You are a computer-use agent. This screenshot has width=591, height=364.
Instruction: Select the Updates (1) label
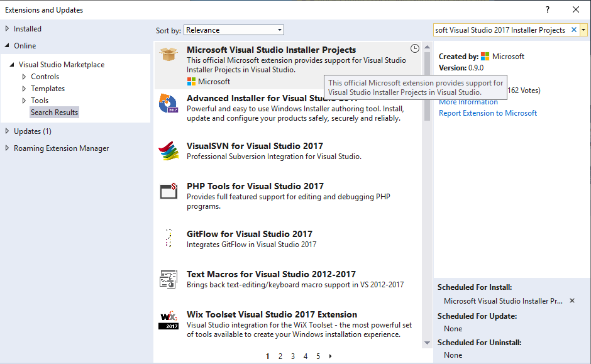point(33,131)
